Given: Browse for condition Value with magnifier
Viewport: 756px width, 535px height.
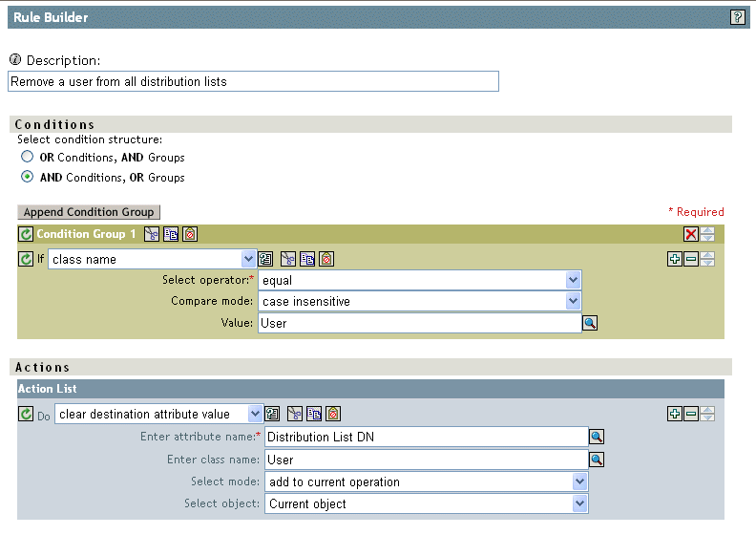Looking at the screenshot, I should [590, 323].
